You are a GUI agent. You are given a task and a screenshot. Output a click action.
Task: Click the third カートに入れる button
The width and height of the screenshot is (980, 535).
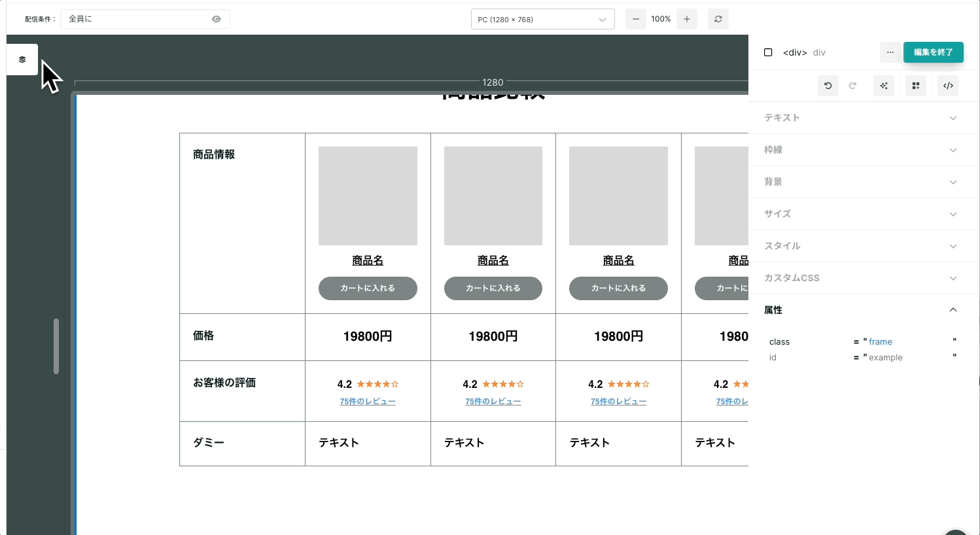618,288
